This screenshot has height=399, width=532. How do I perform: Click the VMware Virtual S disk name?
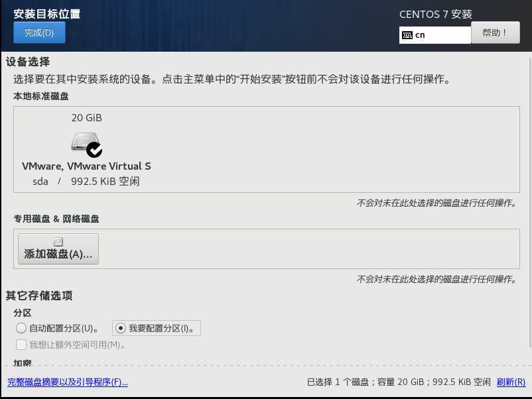coord(86,166)
